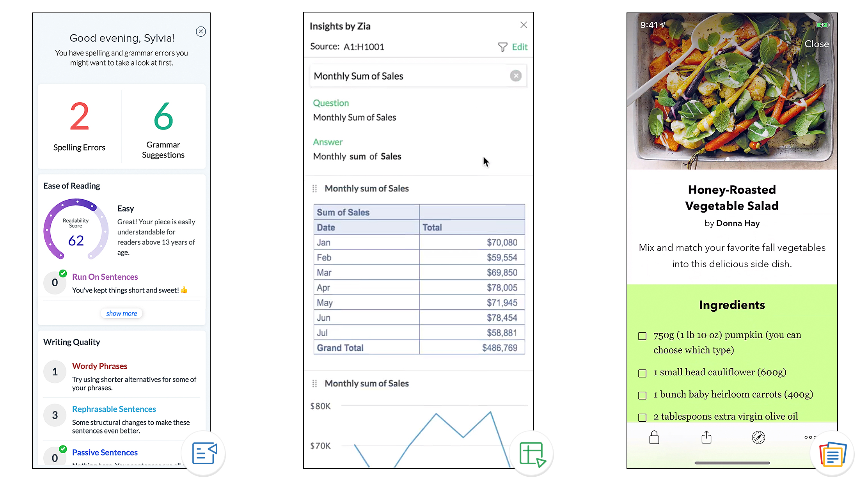Click the show more link in writing panel
This screenshot has height=481, width=868.
click(121, 313)
